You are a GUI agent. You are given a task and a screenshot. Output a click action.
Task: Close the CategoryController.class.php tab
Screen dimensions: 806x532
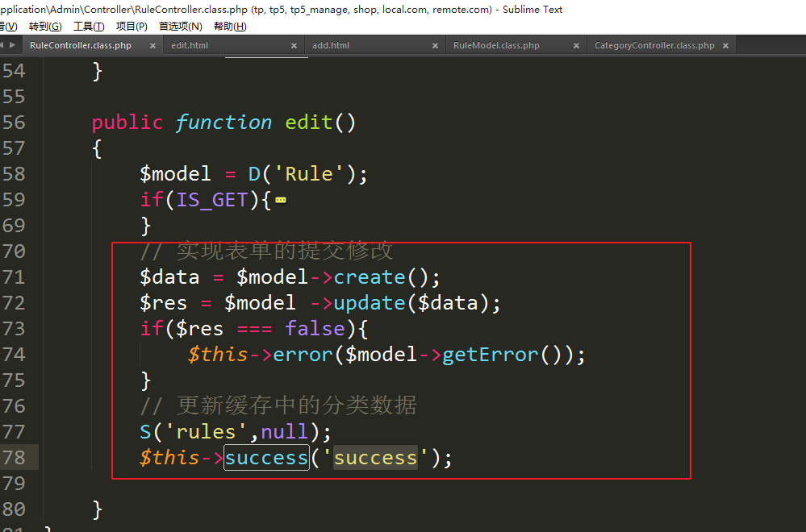pyautogui.click(x=725, y=46)
